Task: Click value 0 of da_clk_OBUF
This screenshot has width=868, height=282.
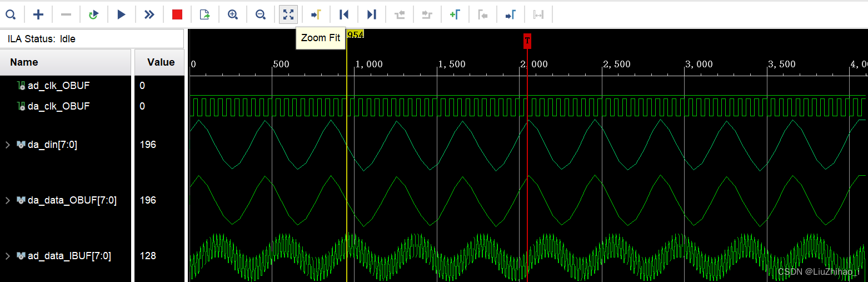Action: pos(142,106)
